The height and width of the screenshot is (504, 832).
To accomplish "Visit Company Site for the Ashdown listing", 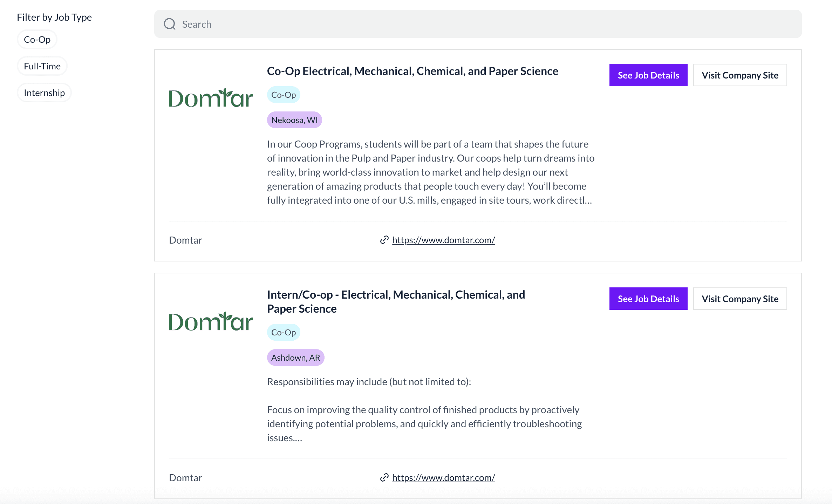I will click(x=740, y=299).
